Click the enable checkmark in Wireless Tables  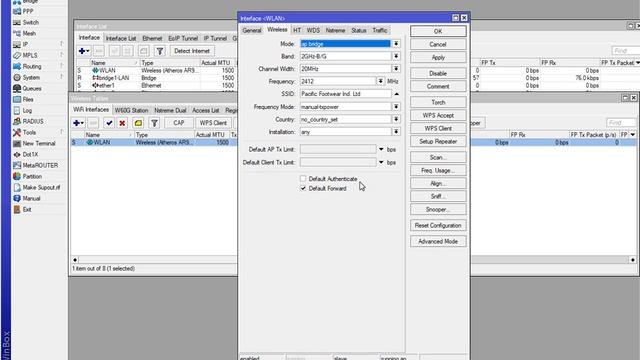pyautogui.click(x=109, y=123)
